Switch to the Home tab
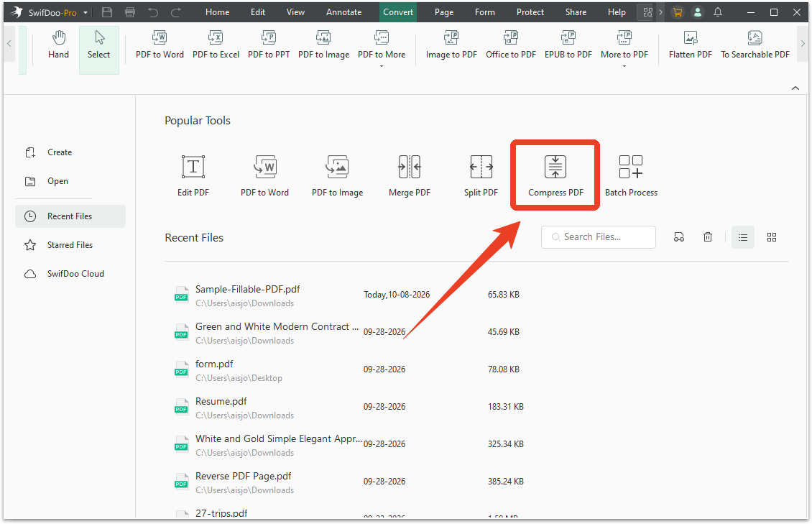Viewport: 812px width, 524px height. click(217, 12)
